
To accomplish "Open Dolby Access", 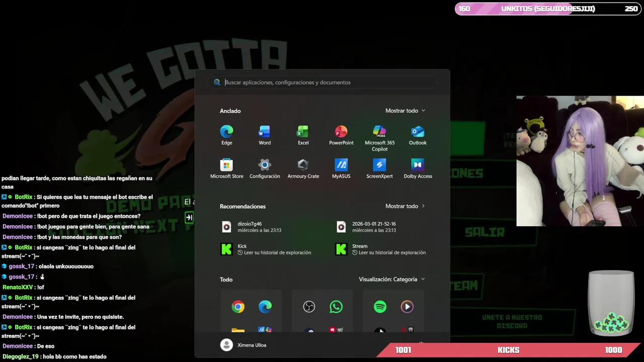I will point(418,169).
